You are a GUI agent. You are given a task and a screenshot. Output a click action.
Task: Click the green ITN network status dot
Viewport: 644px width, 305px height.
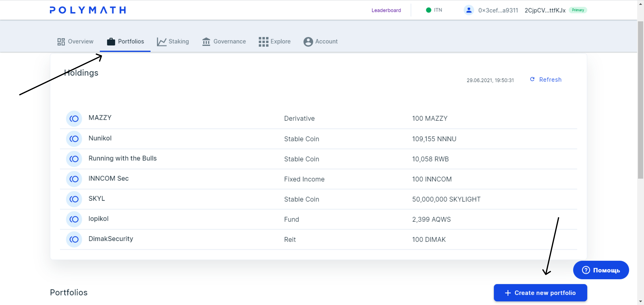coord(428,10)
